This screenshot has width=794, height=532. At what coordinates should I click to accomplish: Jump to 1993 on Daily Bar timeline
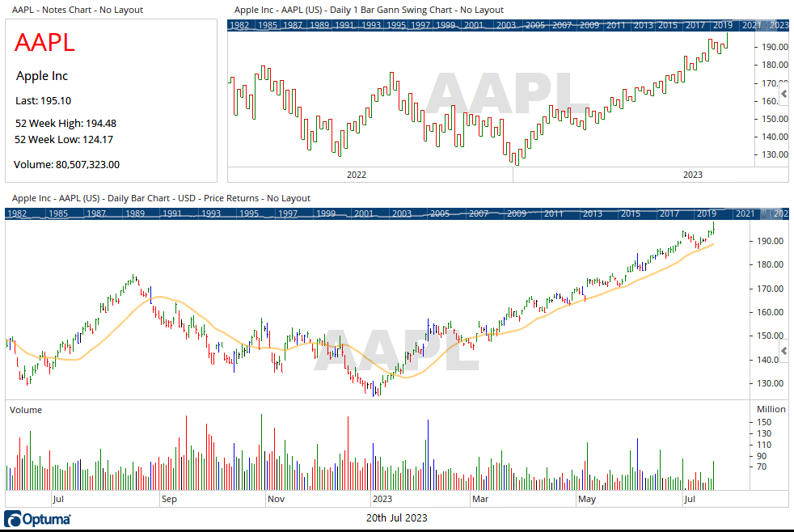coord(211,213)
